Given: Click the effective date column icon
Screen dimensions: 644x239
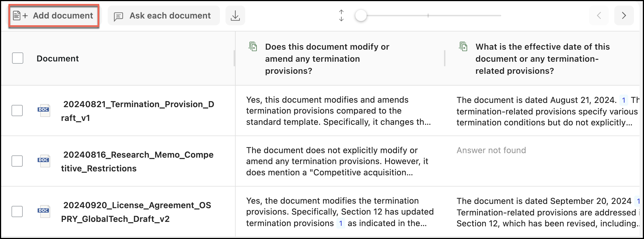Looking at the screenshot, I should point(463,47).
